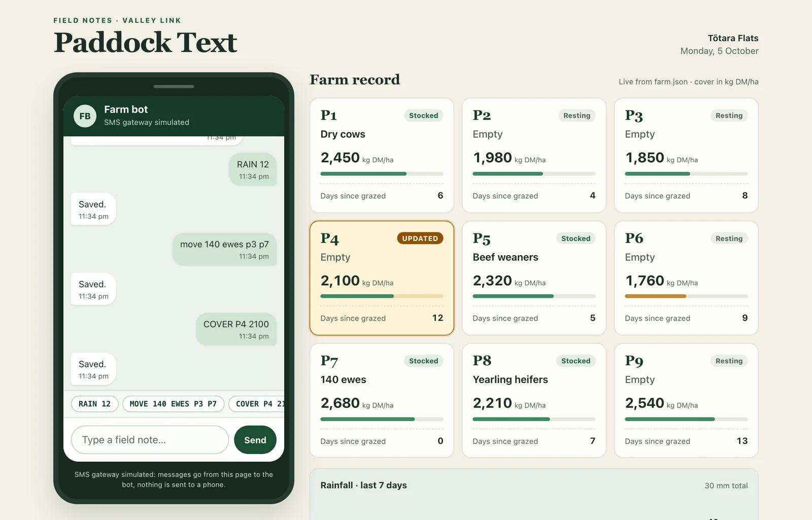Click the 'Farm bot' chat header title
Screen dimensions: 812x520
[126, 110]
